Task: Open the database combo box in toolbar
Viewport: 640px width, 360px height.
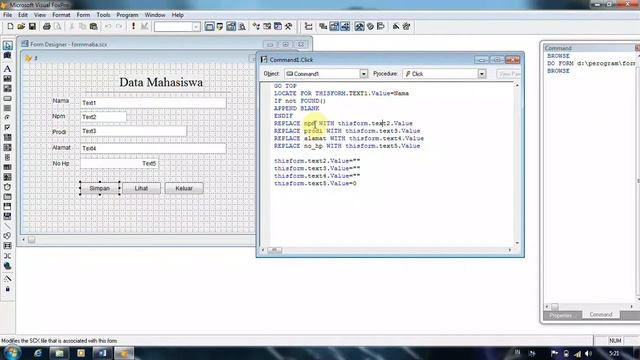Action: click(x=177, y=27)
